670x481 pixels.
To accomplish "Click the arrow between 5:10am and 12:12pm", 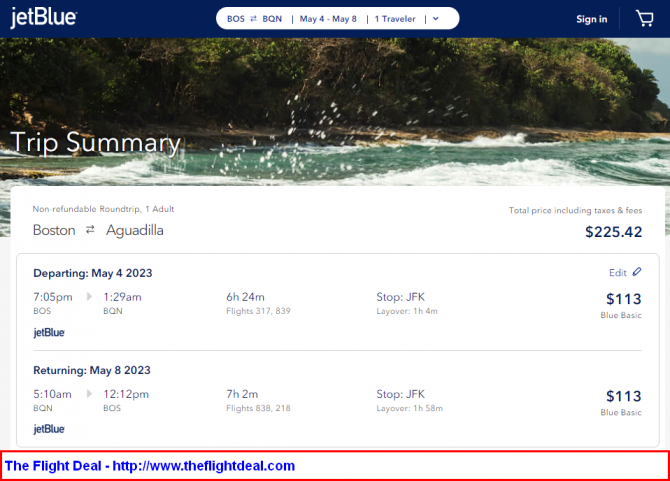I will (89, 393).
